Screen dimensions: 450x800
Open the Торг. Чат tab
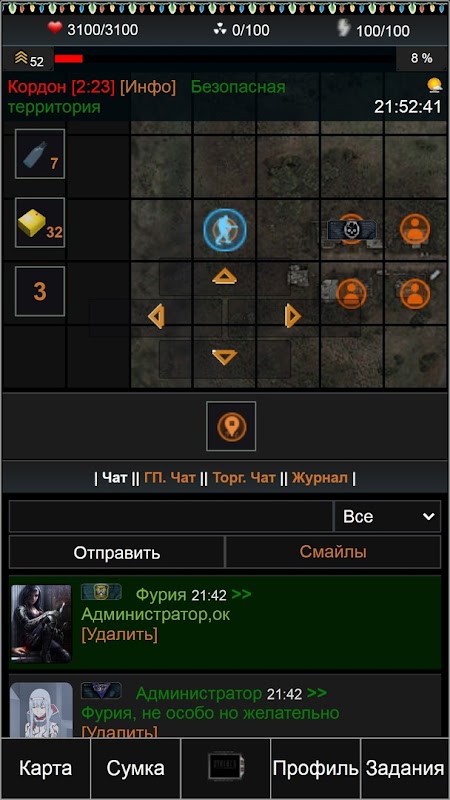(x=244, y=478)
